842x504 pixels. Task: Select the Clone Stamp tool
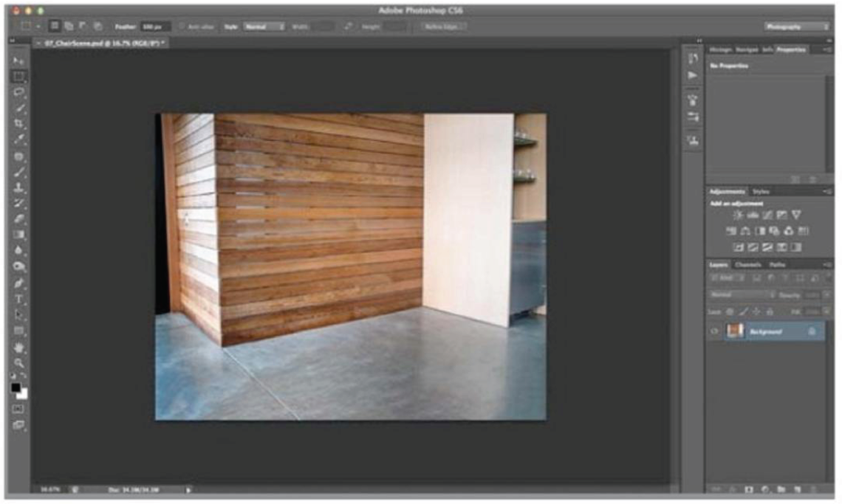click(x=18, y=188)
